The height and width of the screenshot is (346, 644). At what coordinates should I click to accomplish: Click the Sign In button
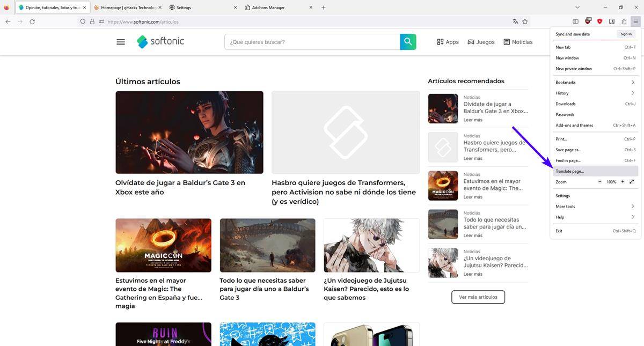(x=626, y=34)
